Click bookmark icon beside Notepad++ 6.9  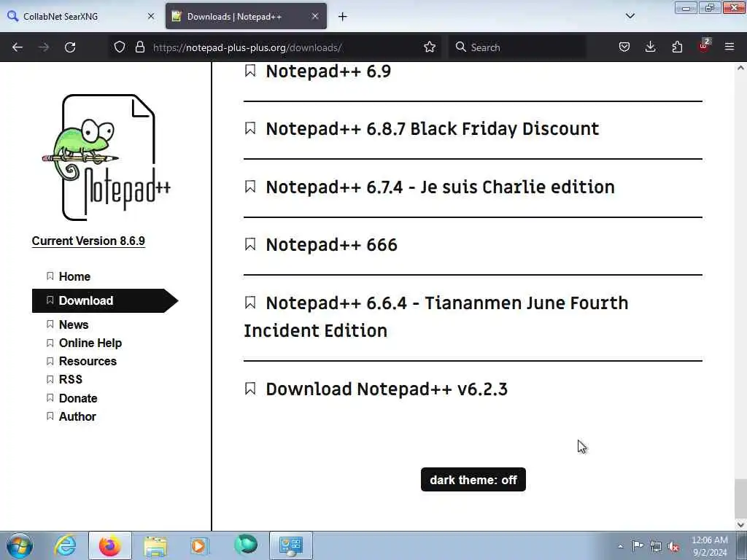click(x=250, y=71)
